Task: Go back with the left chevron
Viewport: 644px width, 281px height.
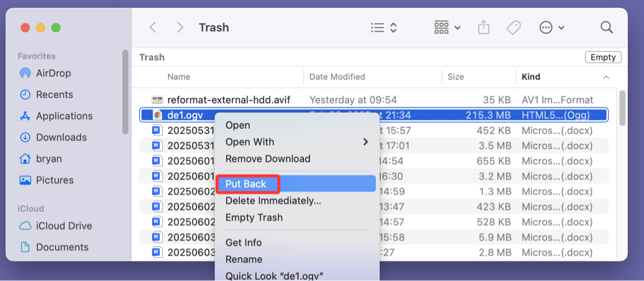Action: click(x=153, y=28)
